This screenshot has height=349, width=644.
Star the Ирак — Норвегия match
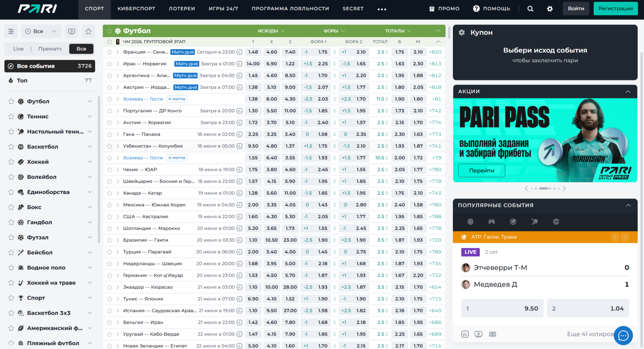pyautogui.click(x=109, y=64)
